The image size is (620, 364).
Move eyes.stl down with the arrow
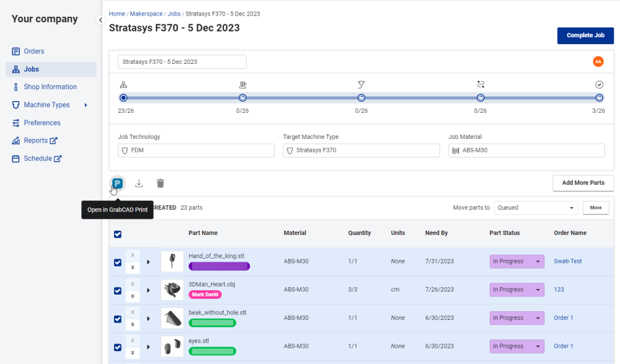[133, 352]
